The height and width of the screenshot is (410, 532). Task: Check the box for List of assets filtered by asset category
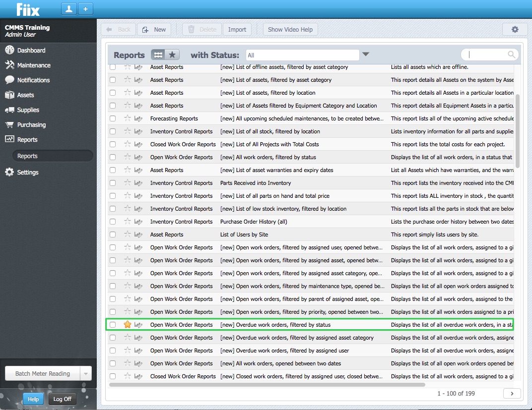113,80
